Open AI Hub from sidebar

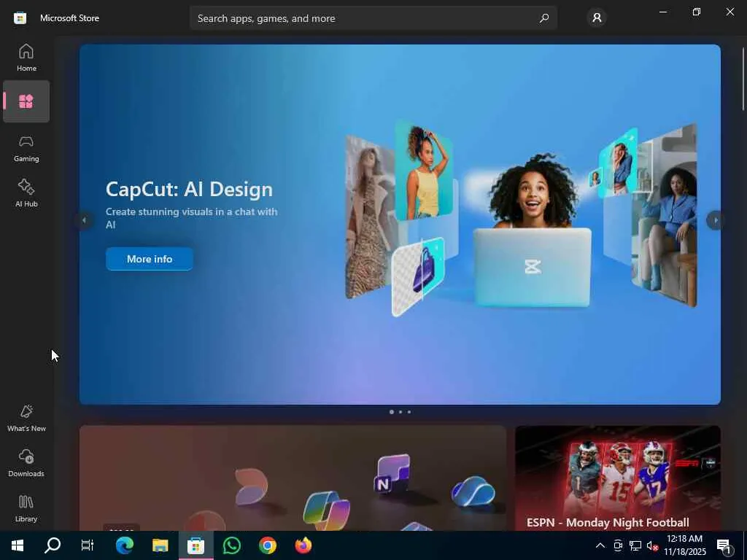pyautogui.click(x=26, y=193)
